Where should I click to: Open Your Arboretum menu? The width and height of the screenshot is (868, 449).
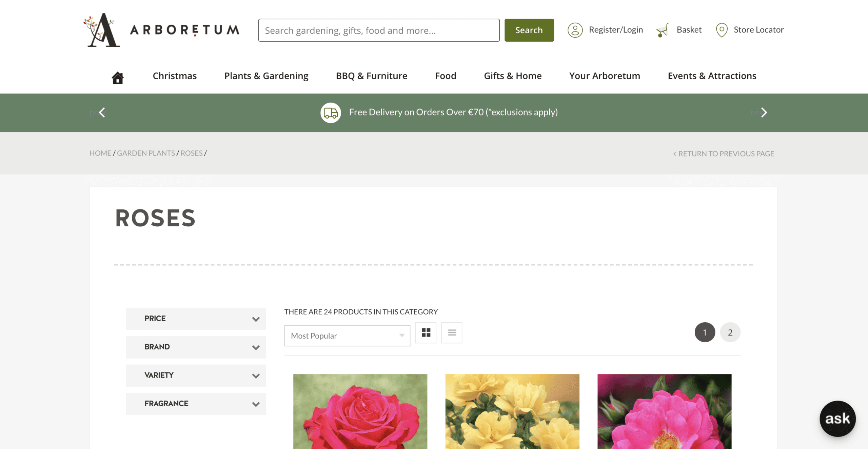coord(605,76)
